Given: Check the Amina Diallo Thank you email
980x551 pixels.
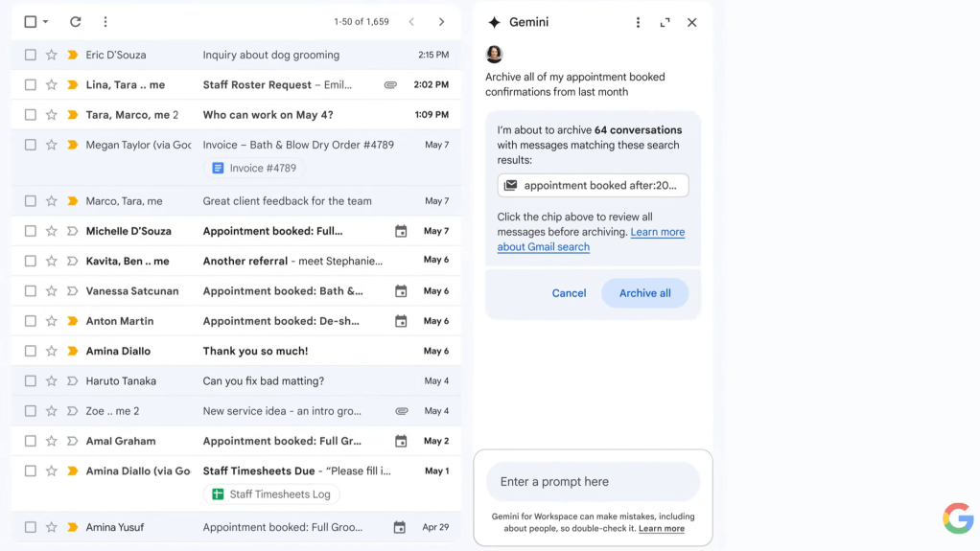Looking at the screenshot, I should click(30, 351).
